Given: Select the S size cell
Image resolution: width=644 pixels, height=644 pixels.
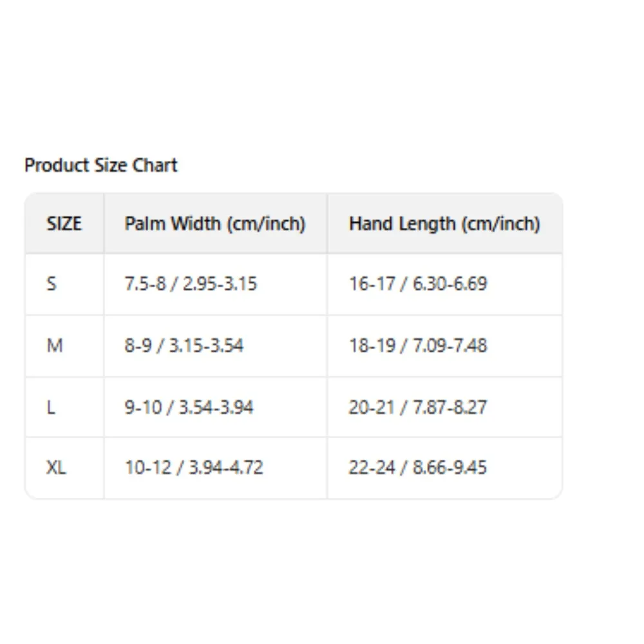Looking at the screenshot, I should coord(52,283).
